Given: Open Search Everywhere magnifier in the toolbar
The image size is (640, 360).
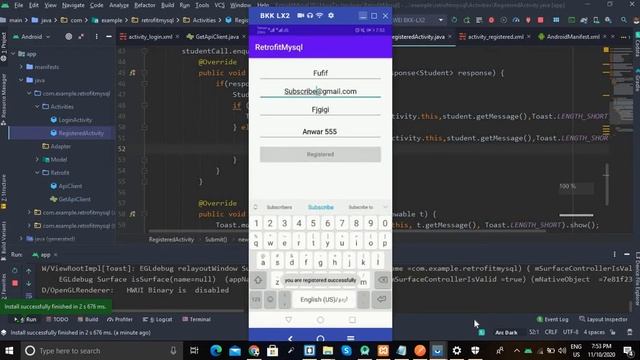Looking at the screenshot, I should pyautogui.click(x=624, y=20).
